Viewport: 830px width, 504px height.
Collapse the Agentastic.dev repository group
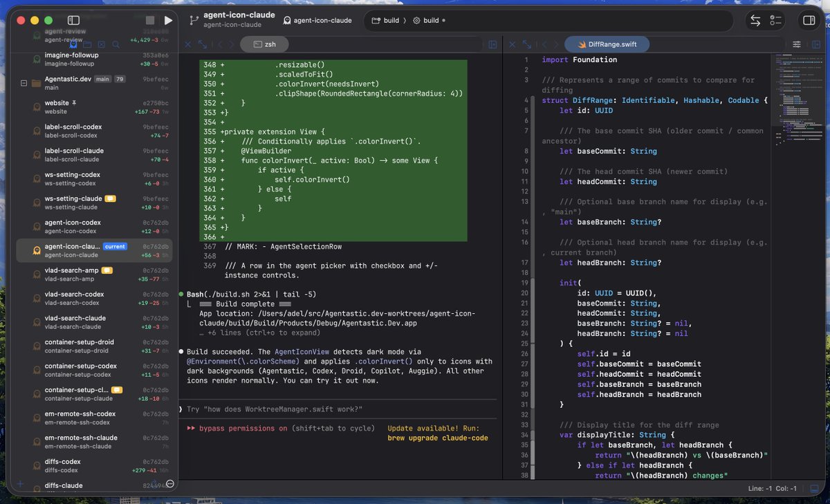24,83
